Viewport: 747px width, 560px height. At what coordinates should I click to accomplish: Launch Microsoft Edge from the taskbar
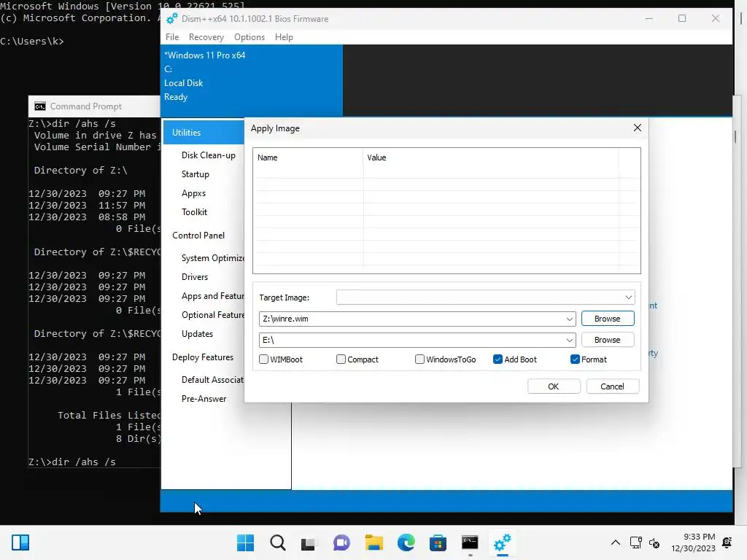406,542
